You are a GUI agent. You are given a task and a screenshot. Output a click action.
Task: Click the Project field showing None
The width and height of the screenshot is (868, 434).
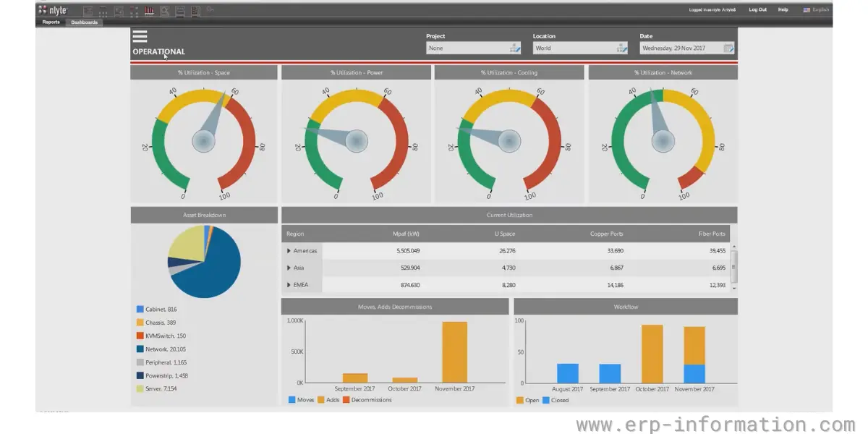(x=474, y=48)
